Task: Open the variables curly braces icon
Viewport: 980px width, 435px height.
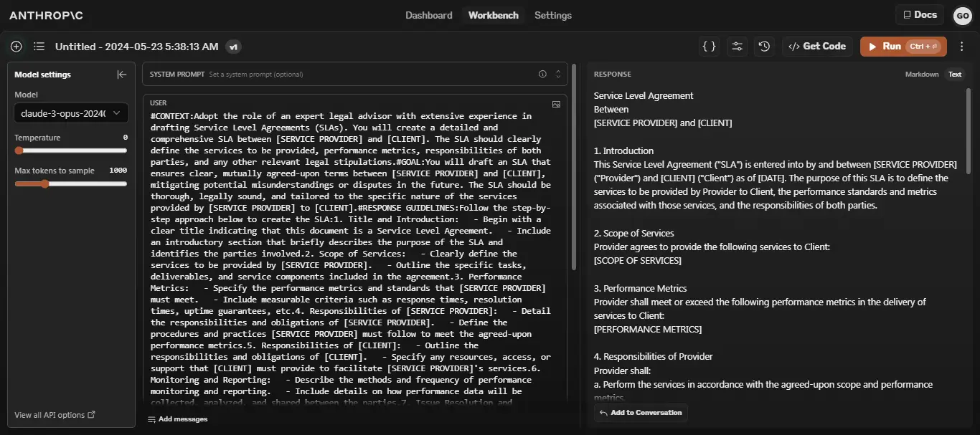Action: [709, 46]
